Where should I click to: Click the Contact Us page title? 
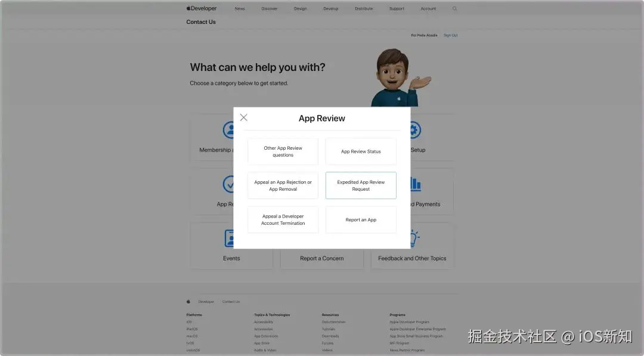coord(201,21)
